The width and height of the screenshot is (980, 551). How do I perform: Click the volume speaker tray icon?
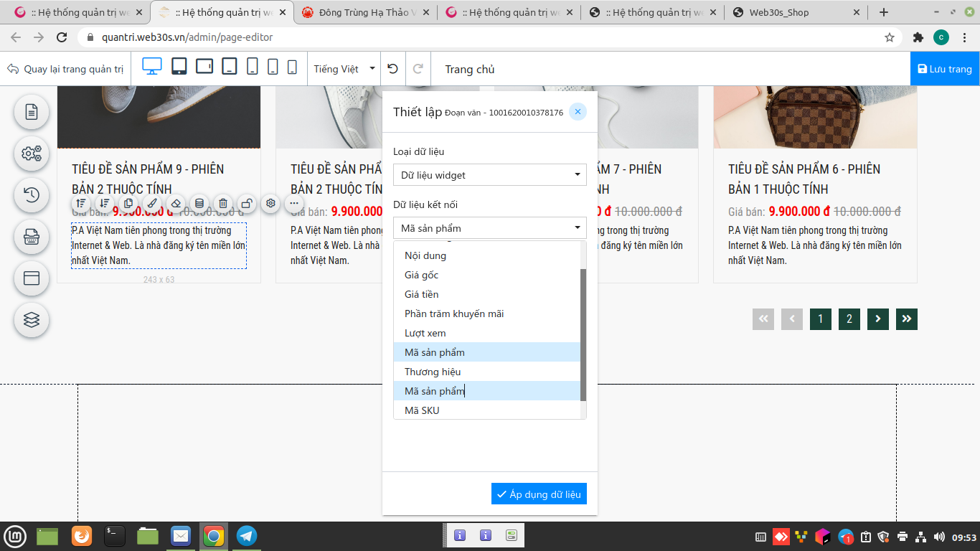pos(939,537)
